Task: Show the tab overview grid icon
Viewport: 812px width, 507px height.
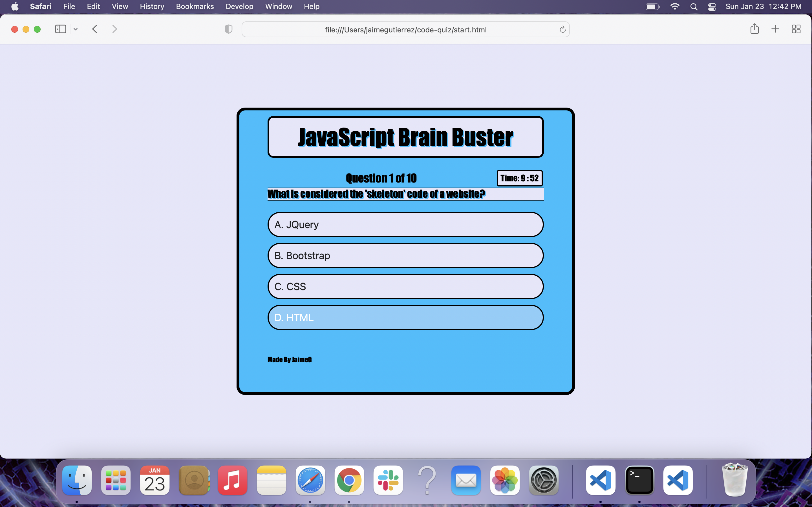Action: pos(796,29)
